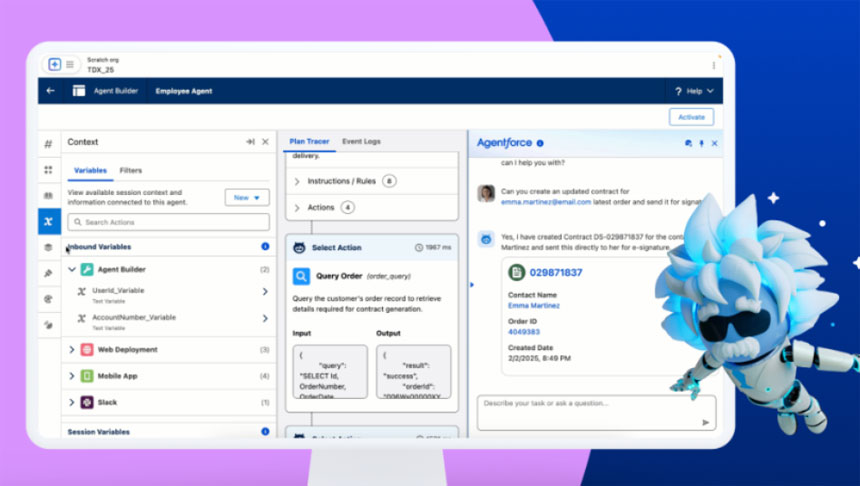Image resolution: width=860 pixels, height=486 pixels.
Task: Click Session Variables info icon
Action: tap(265, 431)
